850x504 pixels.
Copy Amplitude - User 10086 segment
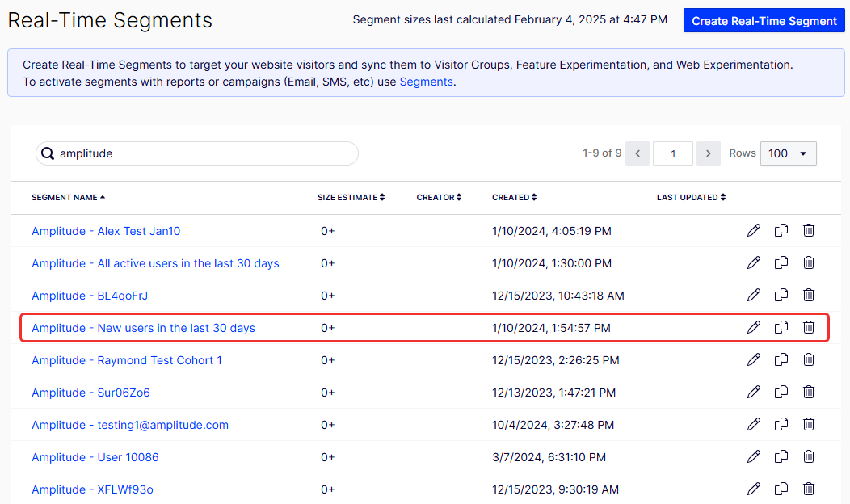[781, 457]
